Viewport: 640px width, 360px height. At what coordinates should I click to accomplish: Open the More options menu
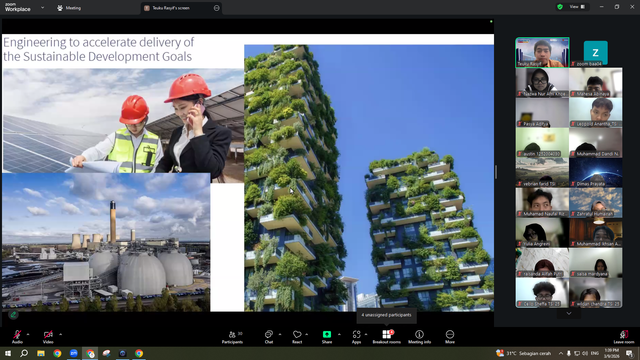click(450, 337)
